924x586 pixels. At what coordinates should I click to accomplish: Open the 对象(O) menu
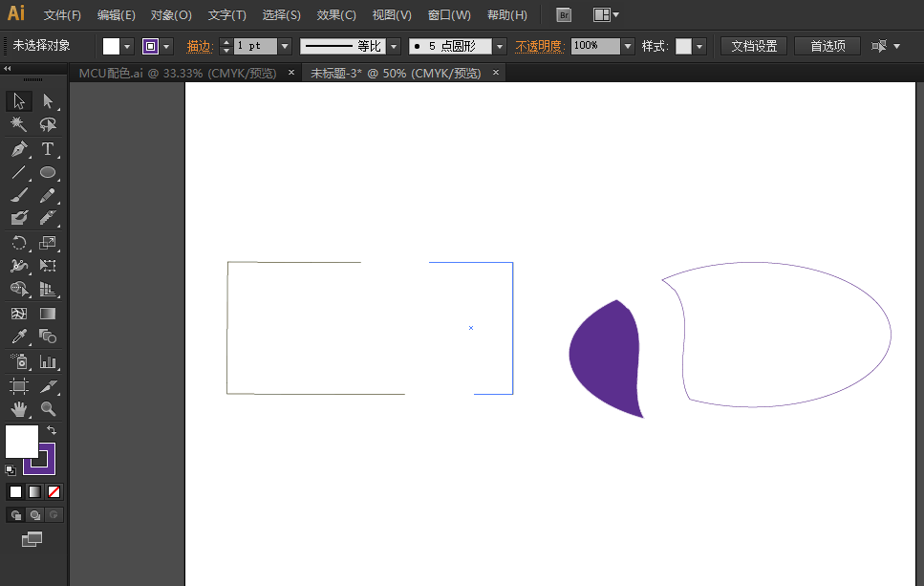pos(171,15)
